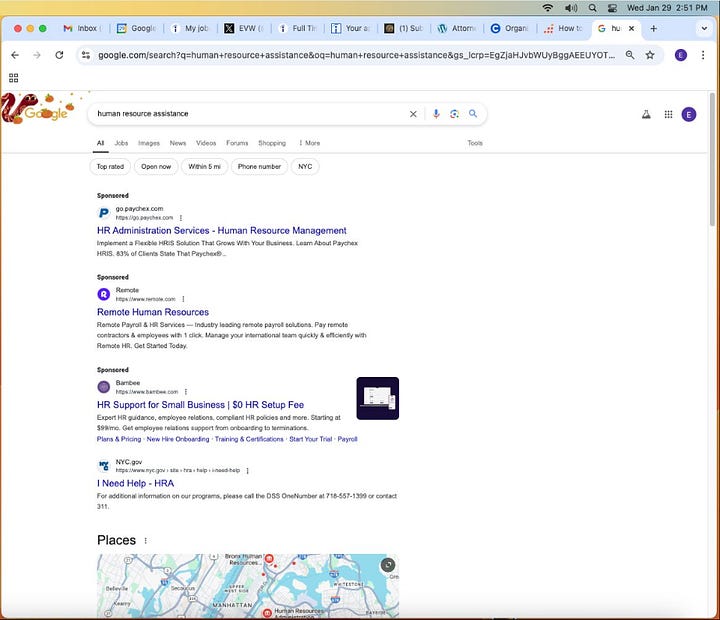
Task: Click the forward navigation arrow
Action: click(x=37, y=55)
